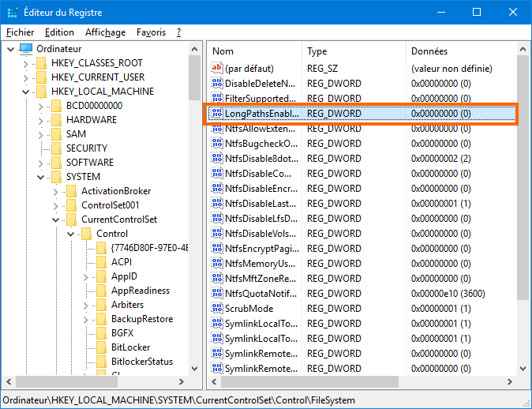Click the Ordinateur computer icon
This screenshot has height=409, width=532.
pos(26,49)
